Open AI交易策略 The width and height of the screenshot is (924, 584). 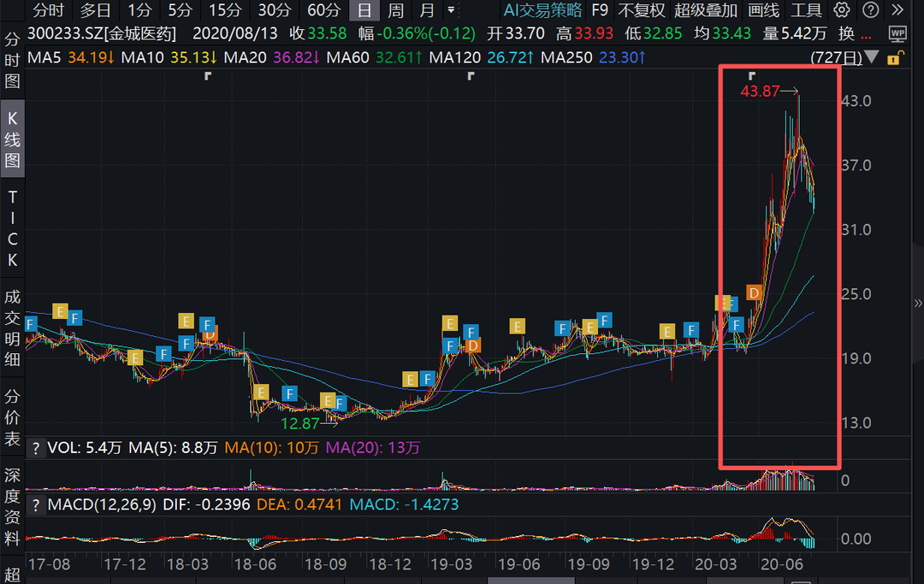point(542,10)
